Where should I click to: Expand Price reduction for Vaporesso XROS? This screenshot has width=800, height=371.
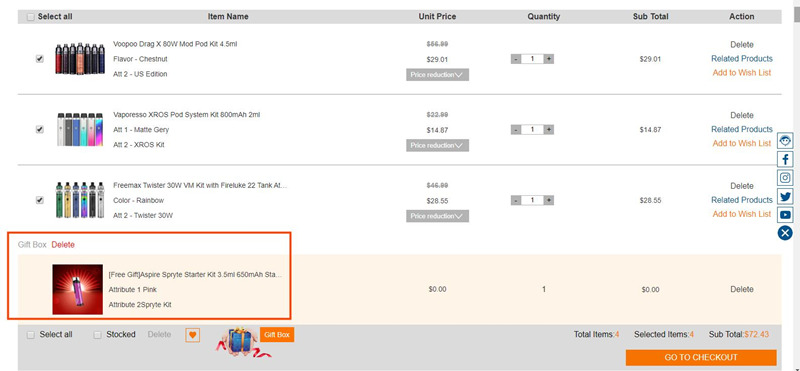[x=437, y=145]
